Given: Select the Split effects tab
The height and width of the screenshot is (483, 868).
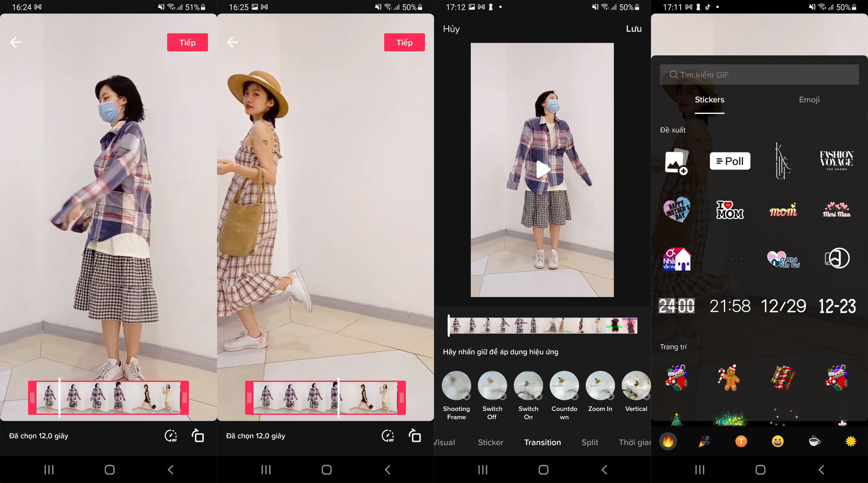Looking at the screenshot, I should (590, 442).
